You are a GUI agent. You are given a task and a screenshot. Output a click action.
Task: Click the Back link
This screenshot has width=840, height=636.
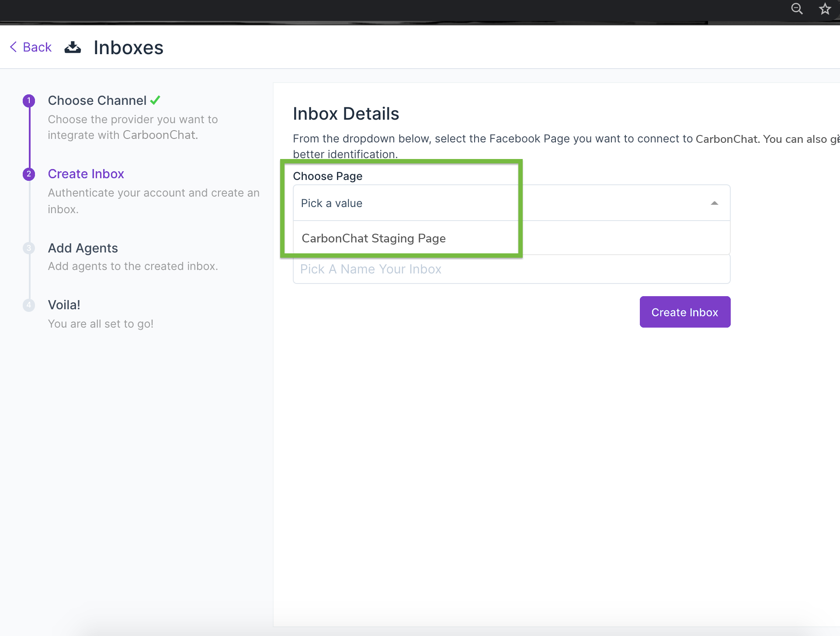pyautogui.click(x=37, y=47)
